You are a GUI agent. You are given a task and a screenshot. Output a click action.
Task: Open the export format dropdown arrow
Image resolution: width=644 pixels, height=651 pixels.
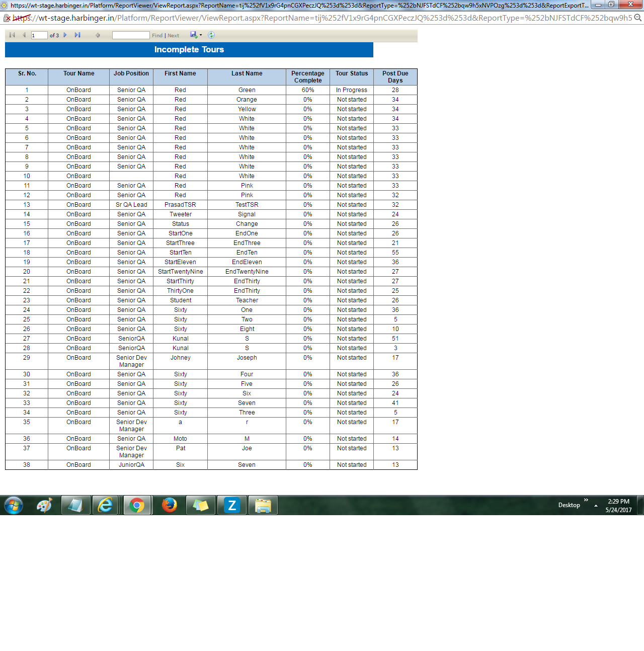click(201, 35)
